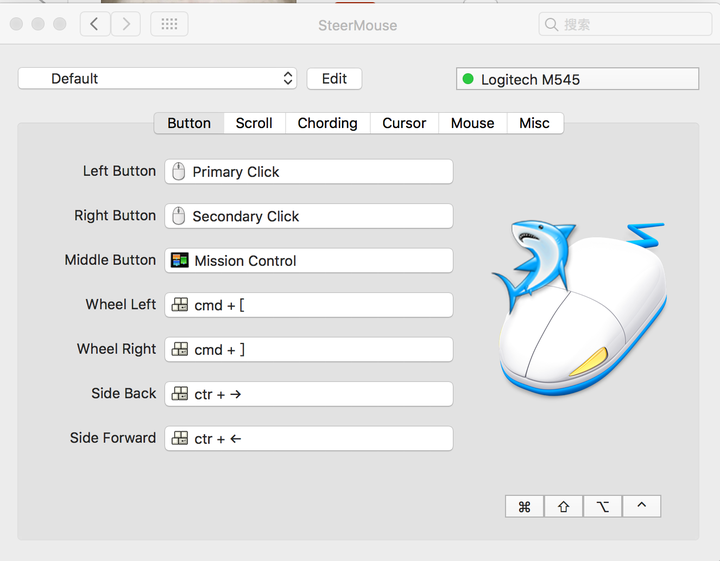Screen dimensions: 720x561
Task: Switch to the Chording tab
Action: pyautogui.click(x=327, y=123)
